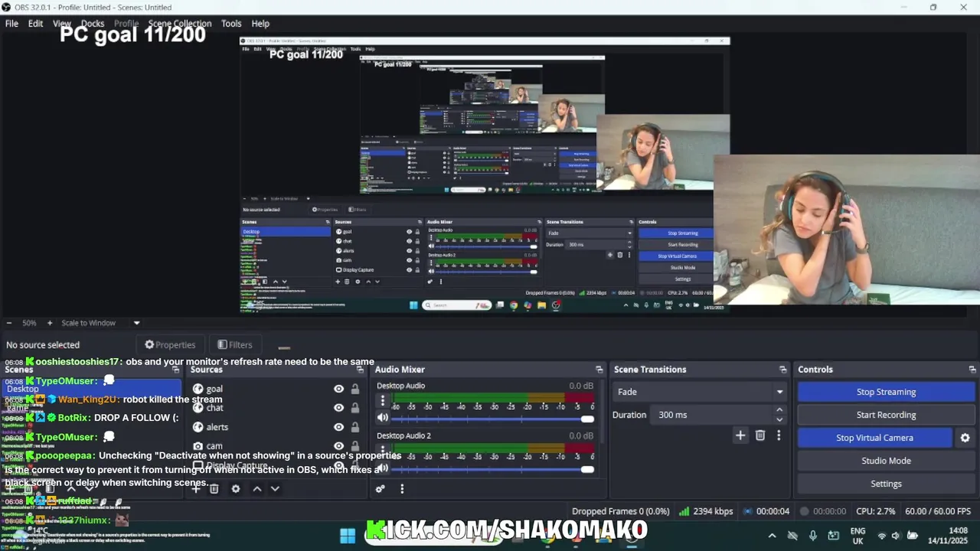Open the Tools menu
Screen dimensions: 980x551
pos(231,24)
